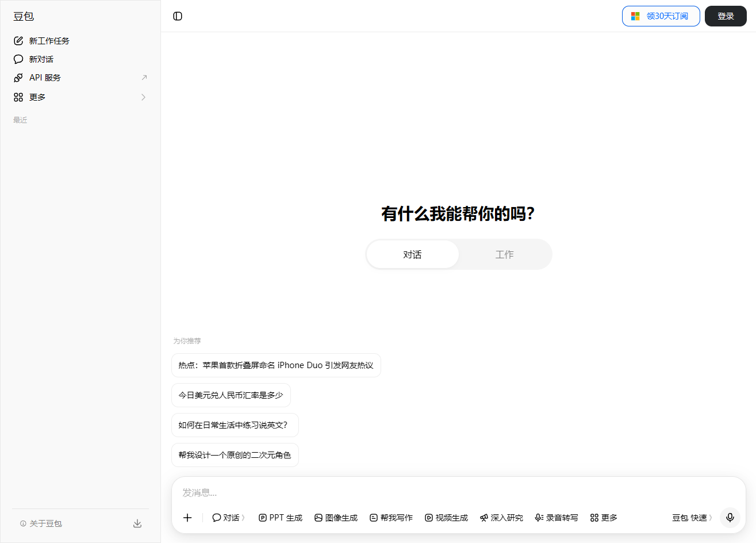Choose the 如何在日常生活中练习说英文 suggestion
The width and height of the screenshot is (756, 543).
tap(235, 425)
